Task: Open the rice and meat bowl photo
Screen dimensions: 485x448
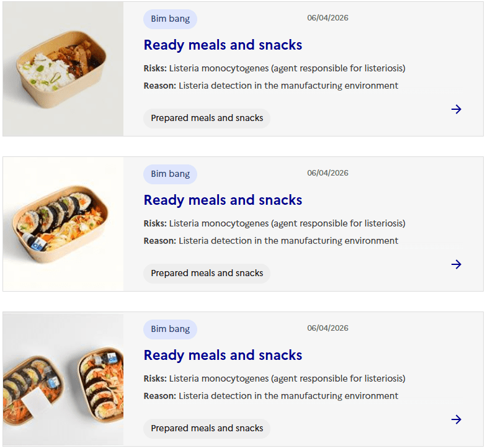Action: (x=63, y=69)
